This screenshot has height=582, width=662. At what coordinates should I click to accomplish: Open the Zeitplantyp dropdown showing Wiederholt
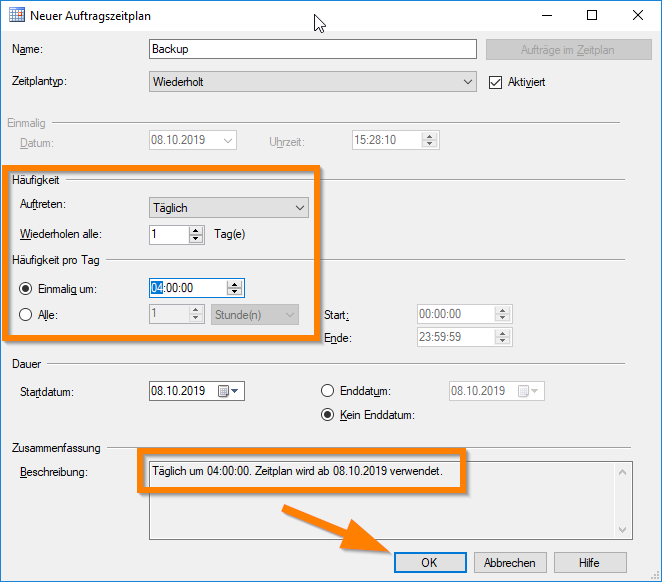point(313,81)
